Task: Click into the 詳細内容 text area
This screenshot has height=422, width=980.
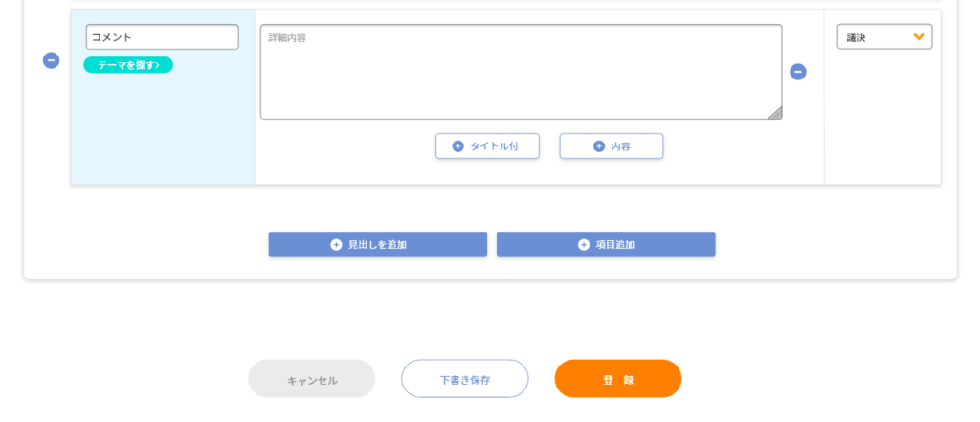Action: tap(522, 72)
